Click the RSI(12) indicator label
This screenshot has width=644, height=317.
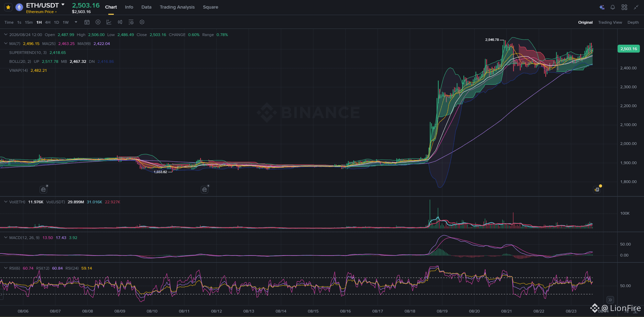[x=43, y=268]
